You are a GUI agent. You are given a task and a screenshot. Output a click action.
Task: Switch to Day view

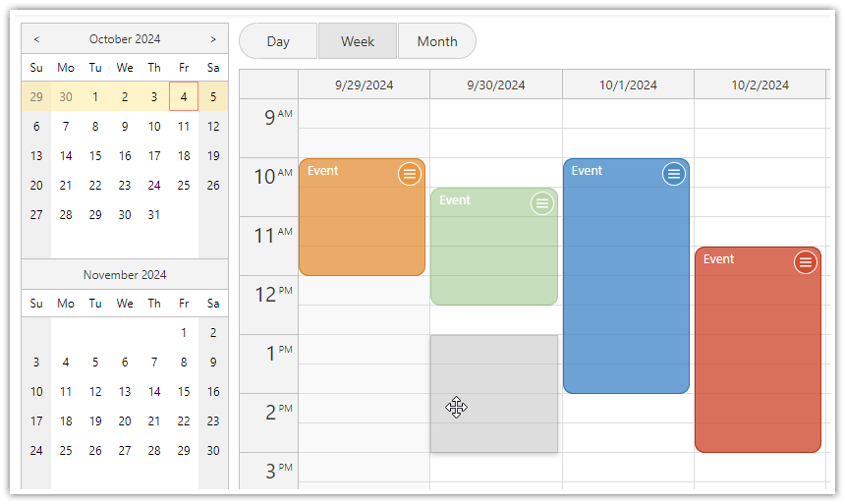278,41
